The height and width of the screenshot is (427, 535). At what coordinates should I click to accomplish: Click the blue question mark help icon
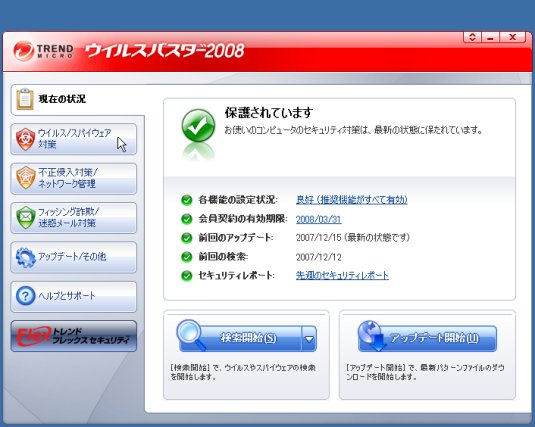pyautogui.click(x=26, y=296)
